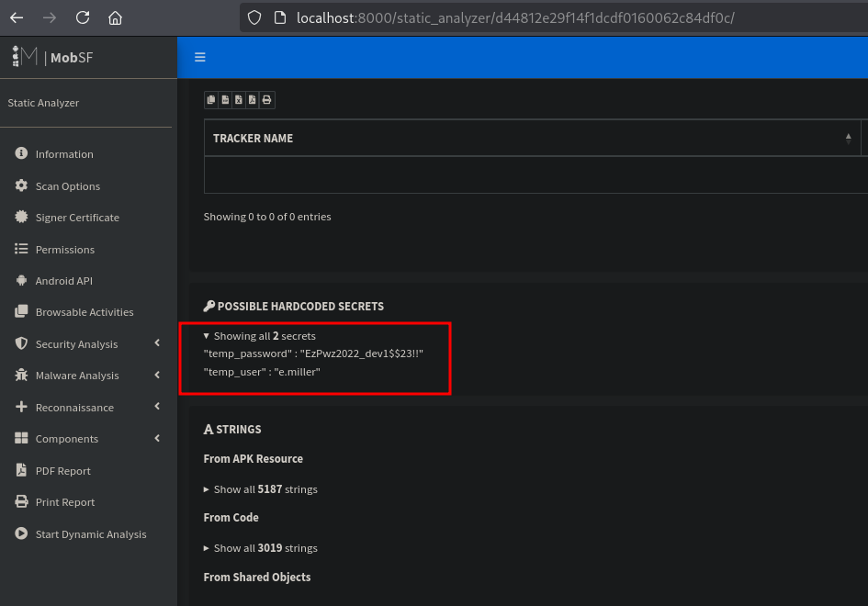
Task: Export tracker table to Excel
Action: pyautogui.click(x=239, y=100)
